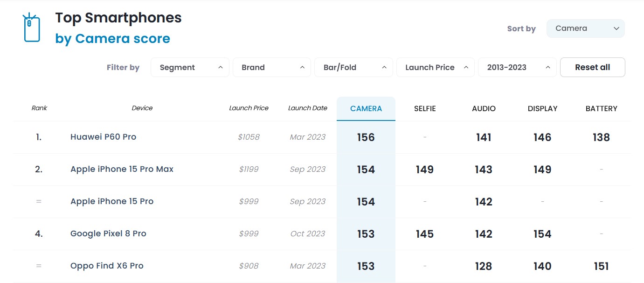Open the Sort by Camera dropdown

585,28
